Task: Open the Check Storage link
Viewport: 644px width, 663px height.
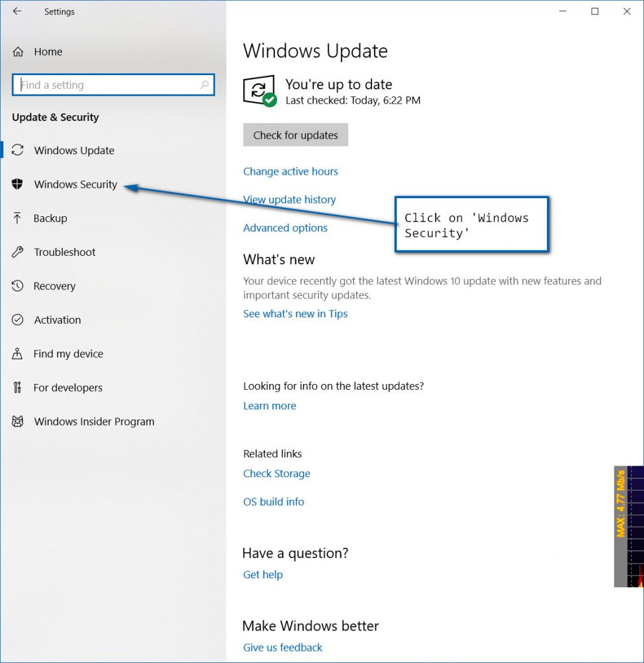Action: coord(276,473)
